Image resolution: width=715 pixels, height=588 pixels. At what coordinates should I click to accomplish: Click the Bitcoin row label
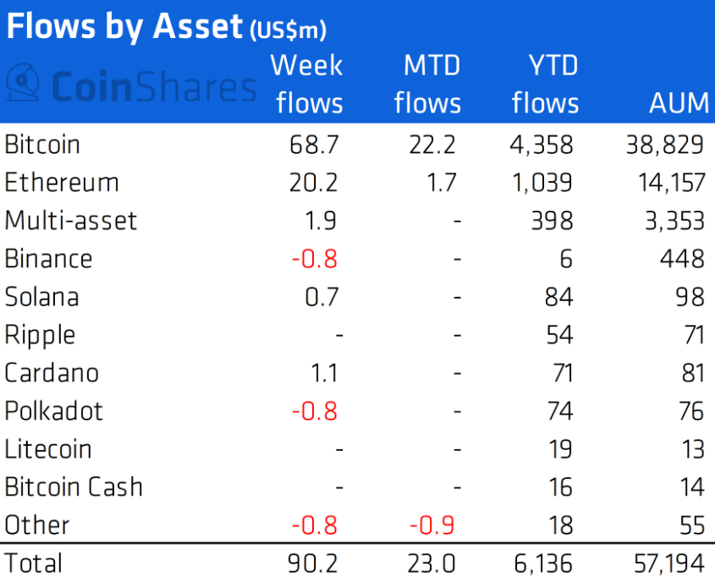coord(42,145)
